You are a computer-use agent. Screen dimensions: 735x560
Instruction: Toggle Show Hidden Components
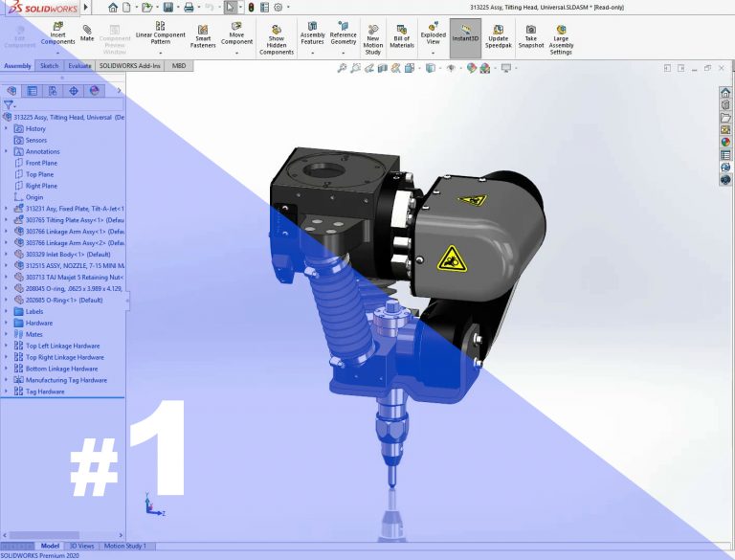tap(277, 39)
